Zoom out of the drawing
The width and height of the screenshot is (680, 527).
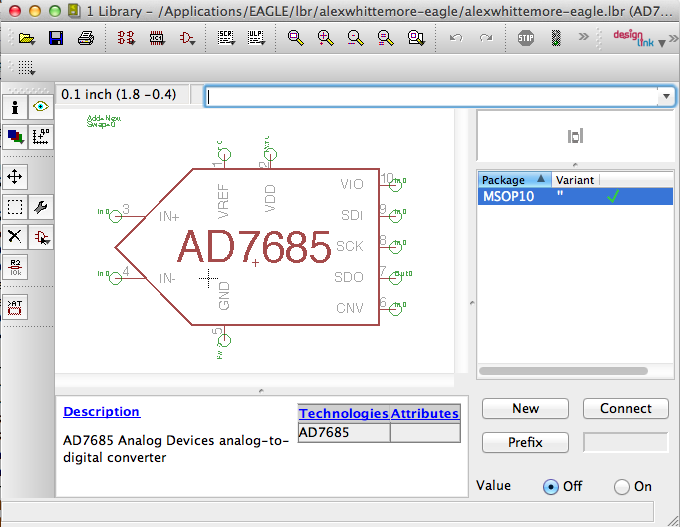pos(355,38)
